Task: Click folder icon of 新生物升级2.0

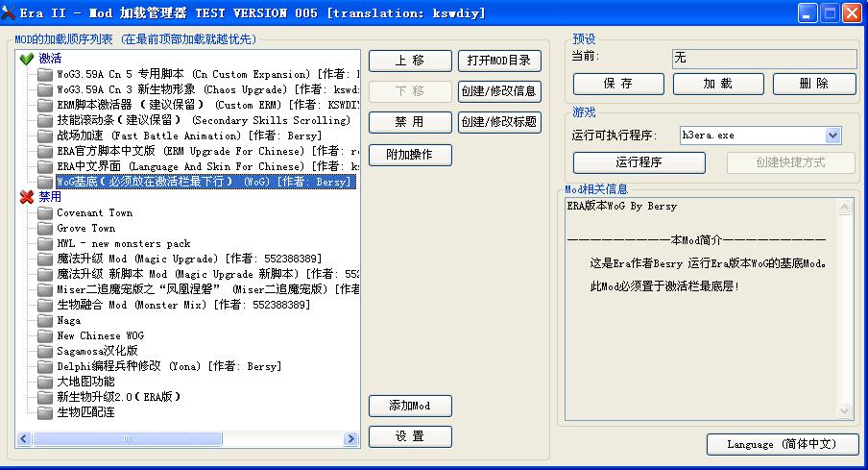Action: 45,397
